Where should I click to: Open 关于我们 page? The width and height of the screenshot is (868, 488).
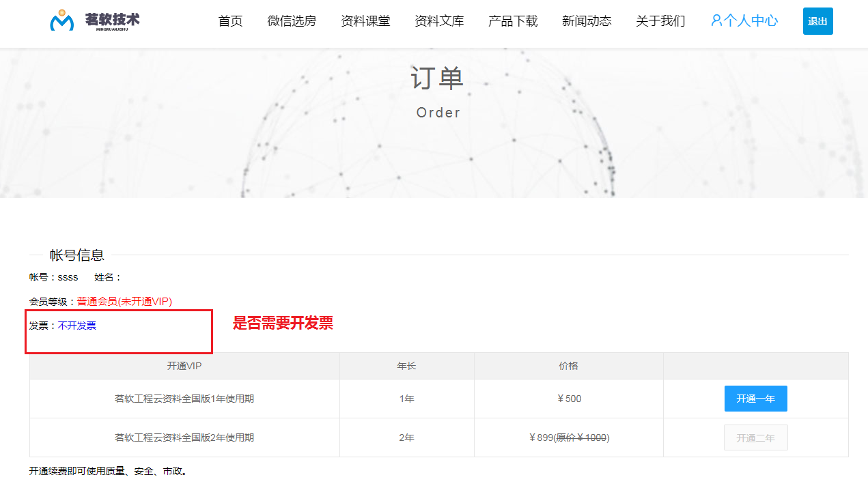660,21
